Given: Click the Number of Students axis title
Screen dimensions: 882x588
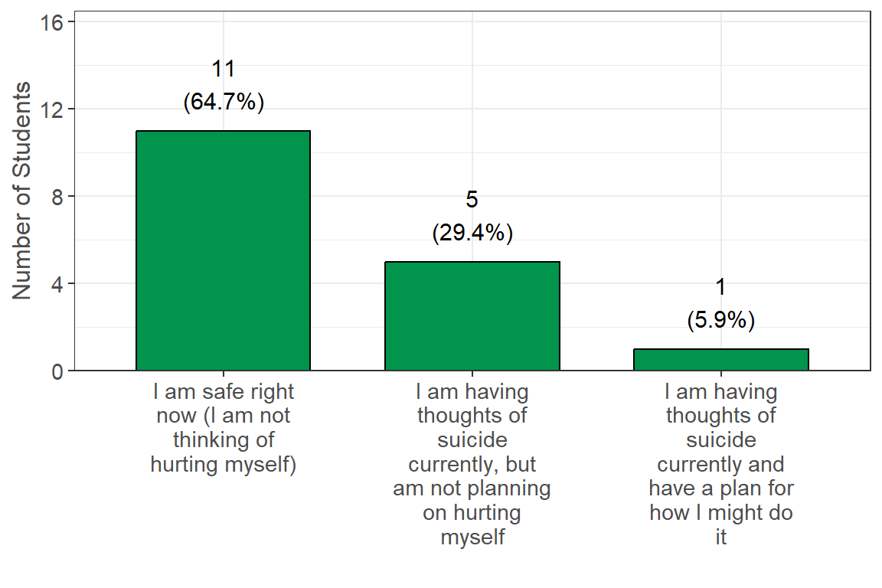Looking at the screenshot, I should point(22,190).
